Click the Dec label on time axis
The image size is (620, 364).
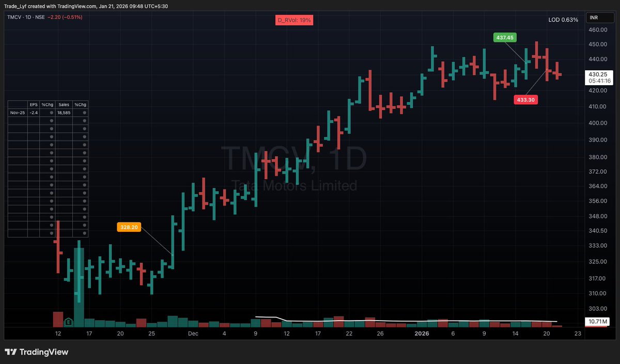193,334
